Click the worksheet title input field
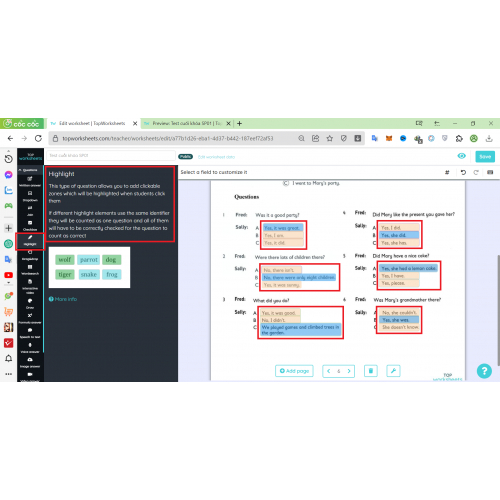500x500 pixels. [x=111, y=155]
